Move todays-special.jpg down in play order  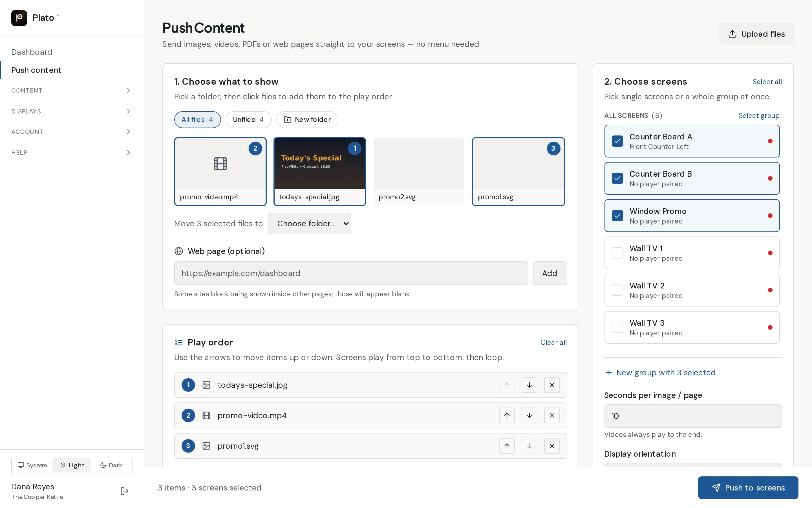pos(529,385)
